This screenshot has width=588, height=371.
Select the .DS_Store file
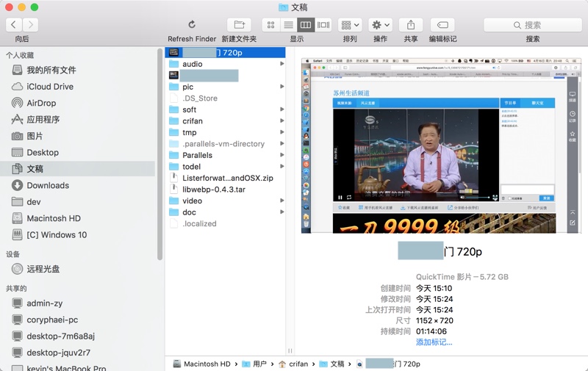199,98
